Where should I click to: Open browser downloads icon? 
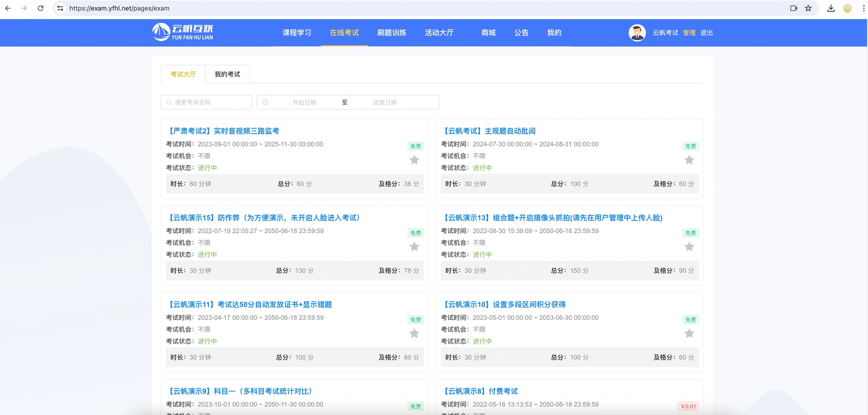831,8
